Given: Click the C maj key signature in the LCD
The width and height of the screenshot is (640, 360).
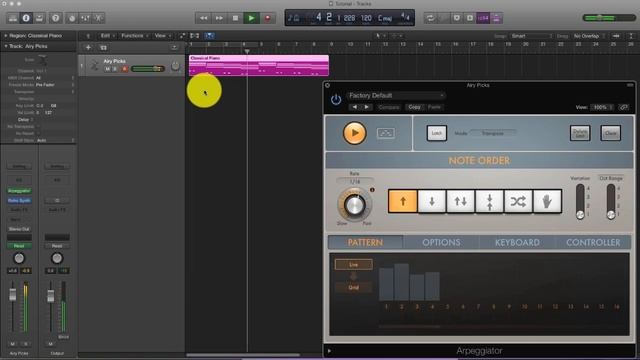Looking at the screenshot, I should tap(385, 18).
